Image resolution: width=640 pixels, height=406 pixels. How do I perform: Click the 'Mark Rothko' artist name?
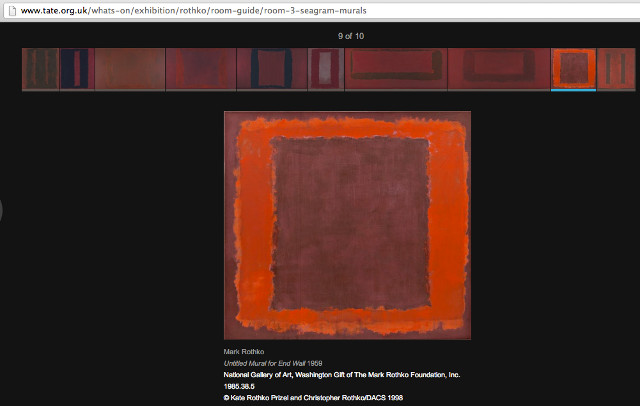point(244,352)
